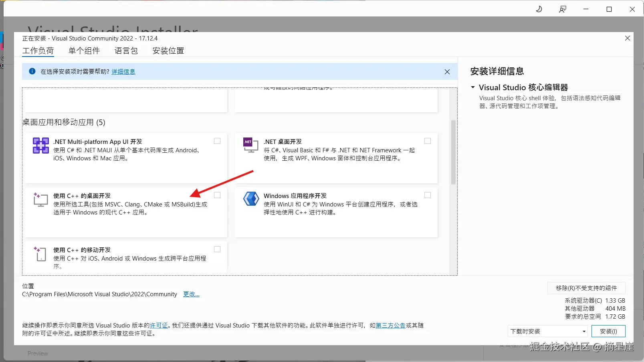
Task: Click the Windows 应用程序开发 icon
Action: coord(251,198)
